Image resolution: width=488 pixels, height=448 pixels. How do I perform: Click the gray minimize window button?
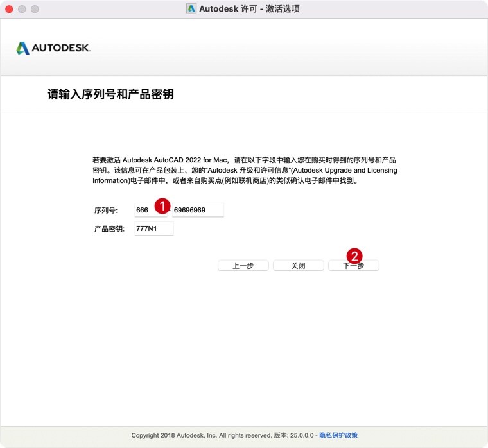[22, 9]
